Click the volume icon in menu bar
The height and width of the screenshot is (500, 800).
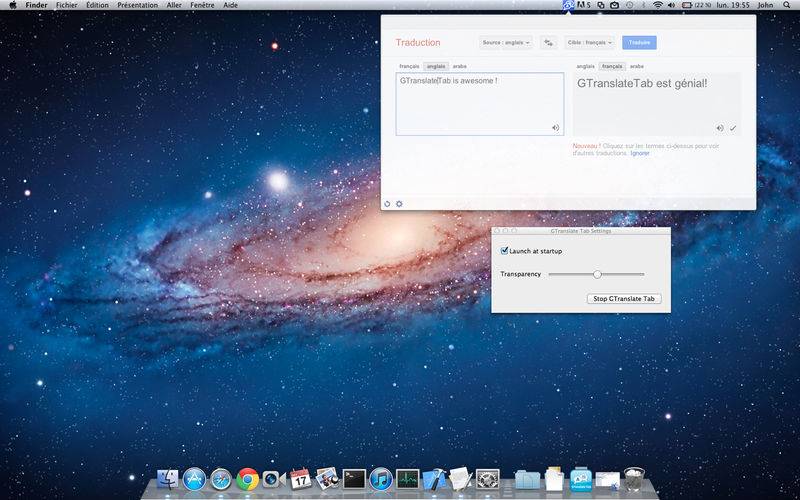pos(671,5)
